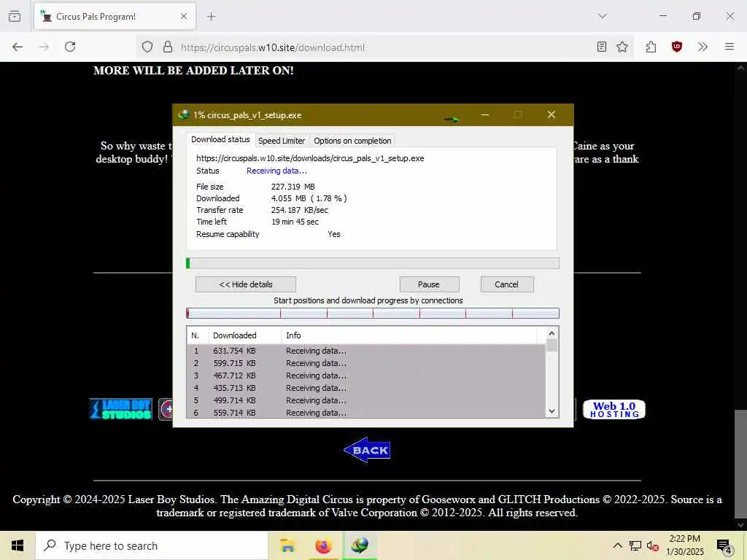Select connection row 5 with 499.714 KB
The height and width of the screenshot is (560, 747).
coord(366,400)
